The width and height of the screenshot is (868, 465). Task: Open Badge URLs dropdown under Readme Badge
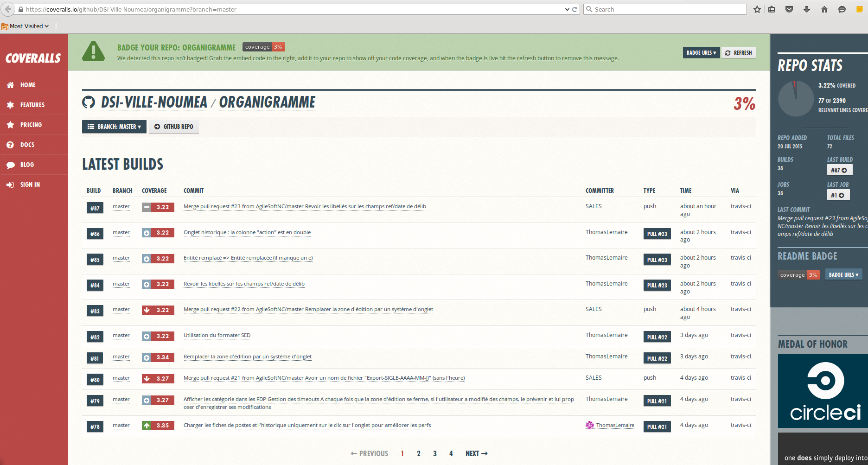tap(843, 275)
